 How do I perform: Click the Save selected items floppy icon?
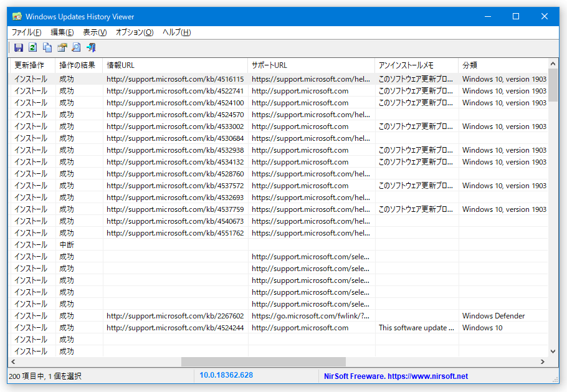[19, 47]
